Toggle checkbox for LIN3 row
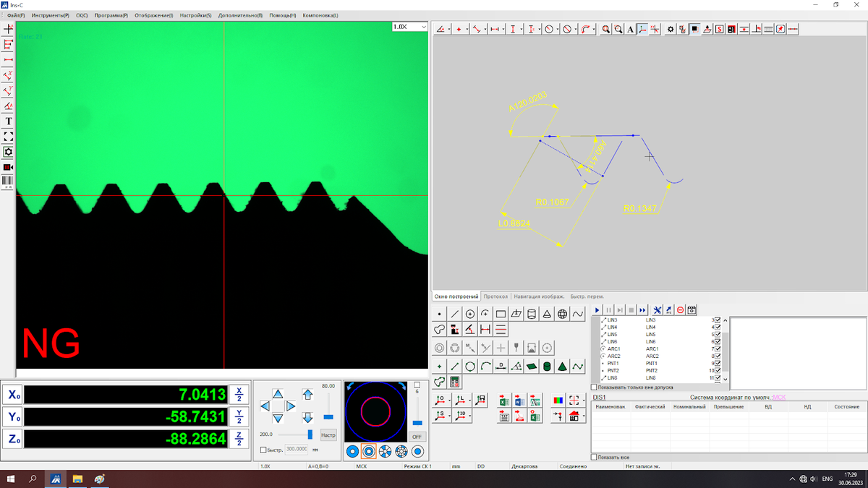The image size is (868, 488). [718, 320]
